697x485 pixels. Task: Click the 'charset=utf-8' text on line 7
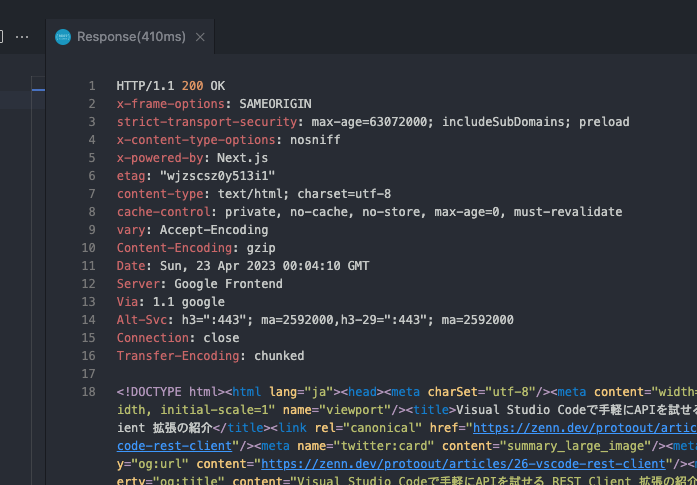click(344, 194)
